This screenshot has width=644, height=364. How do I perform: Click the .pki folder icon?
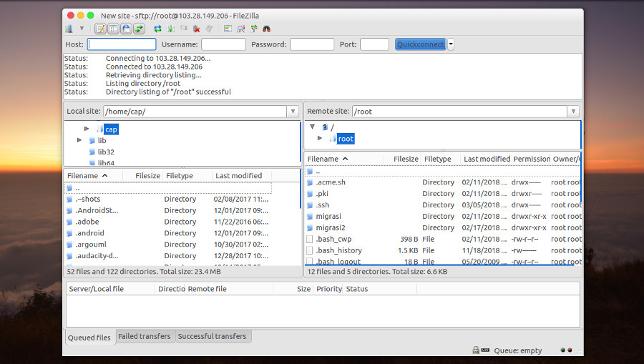(x=310, y=194)
